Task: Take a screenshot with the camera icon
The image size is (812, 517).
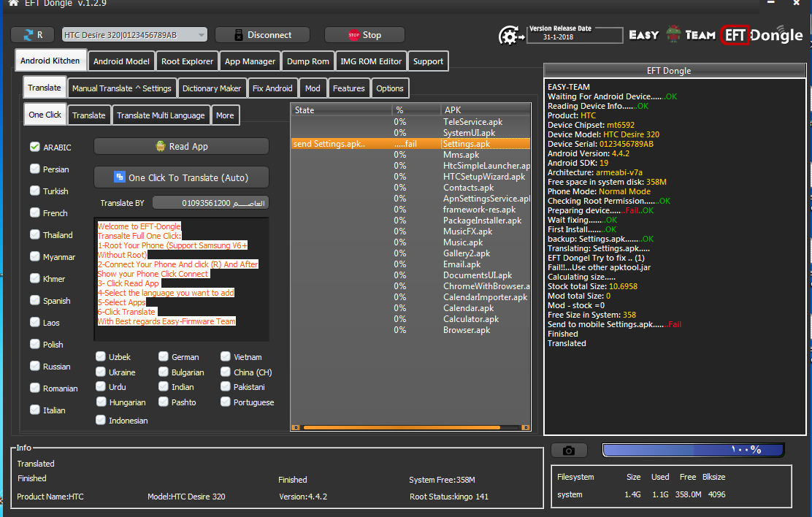Action: (569, 450)
